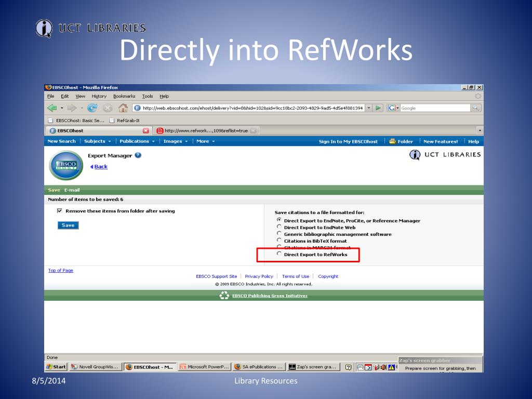Click the Back link
The width and height of the screenshot is (532, 399).
101,167
